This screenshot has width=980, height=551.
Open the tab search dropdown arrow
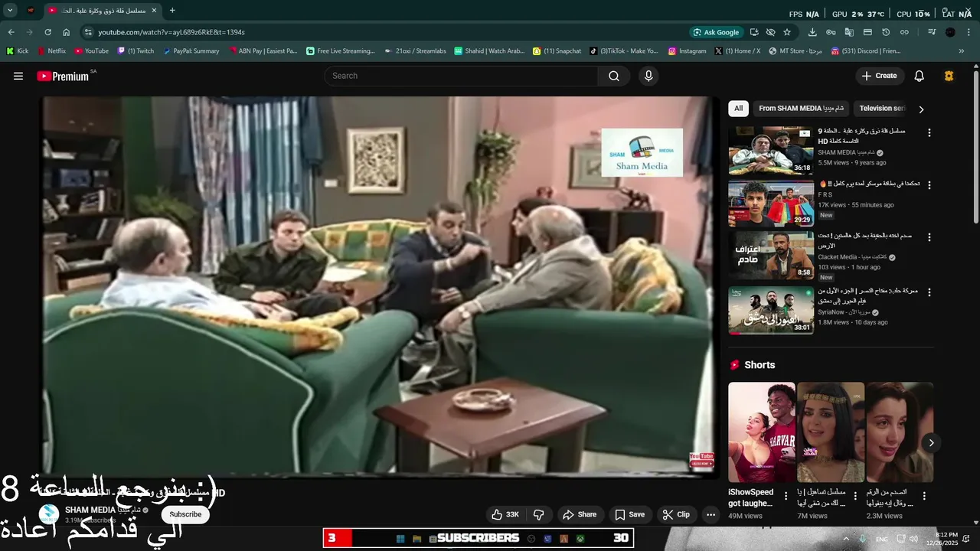10,11
